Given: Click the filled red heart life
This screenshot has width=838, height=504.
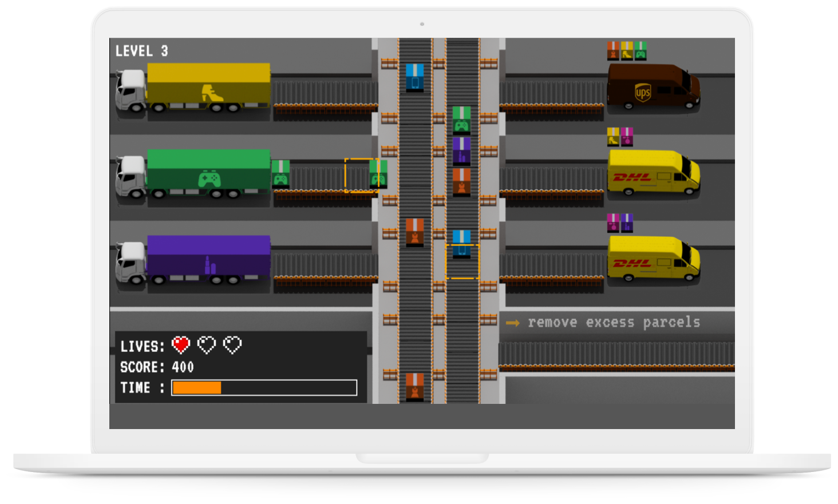Looking at the screenshot, I should coord(181,345).
